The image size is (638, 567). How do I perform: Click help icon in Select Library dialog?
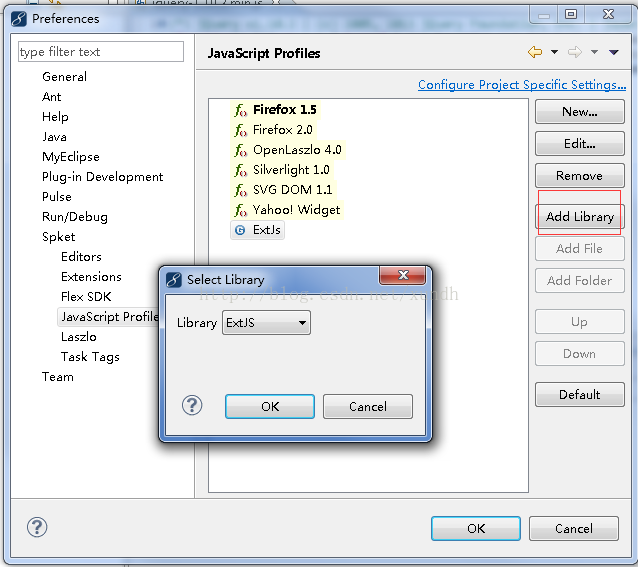192,406
